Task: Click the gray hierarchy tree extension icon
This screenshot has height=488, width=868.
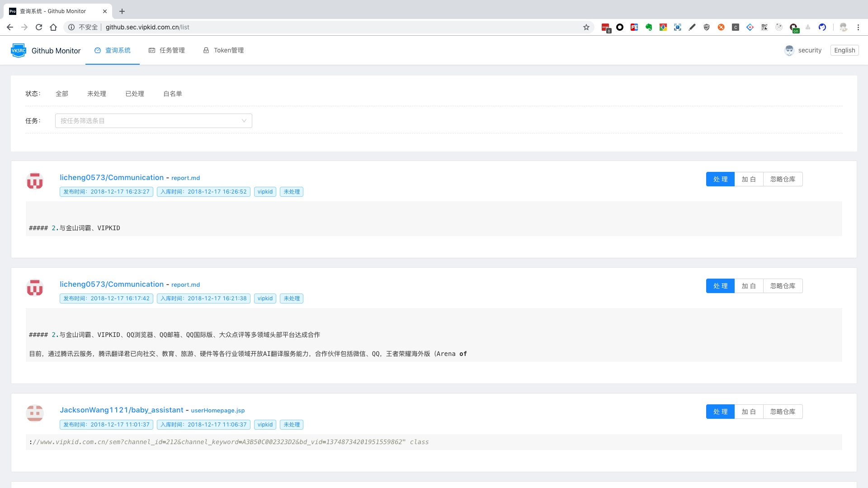Action: point(808,27)
